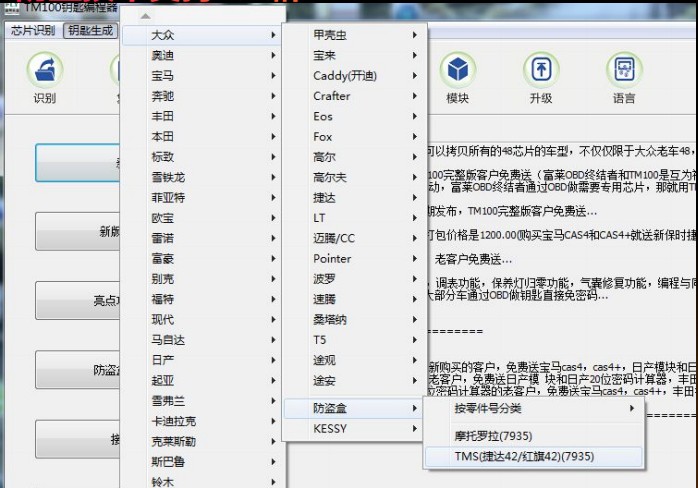Select 宝来 model in 大众 submenu
698x488 pixels.
[x=354, y=56]
